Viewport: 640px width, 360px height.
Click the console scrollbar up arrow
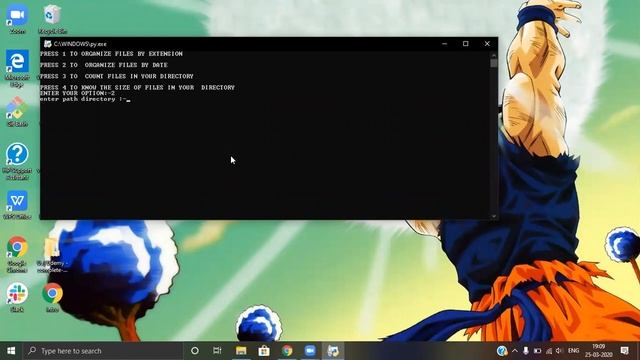[x=494, y=55]
